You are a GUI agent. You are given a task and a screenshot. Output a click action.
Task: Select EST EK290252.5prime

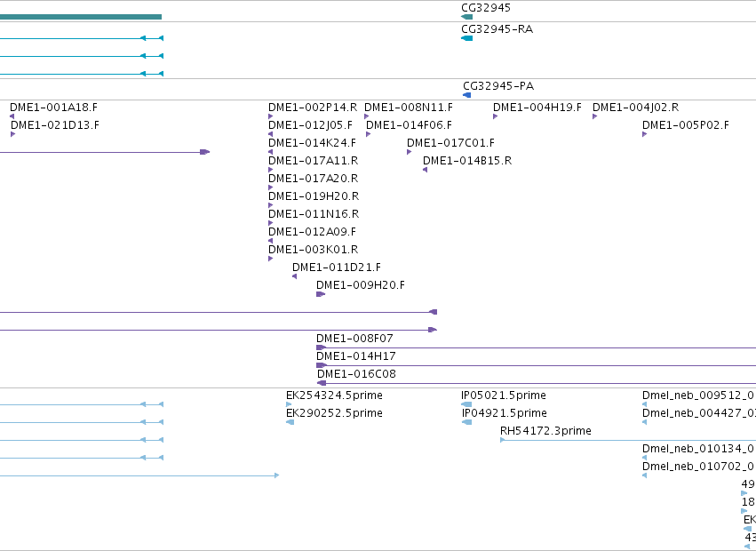click(x=334, y=413)
